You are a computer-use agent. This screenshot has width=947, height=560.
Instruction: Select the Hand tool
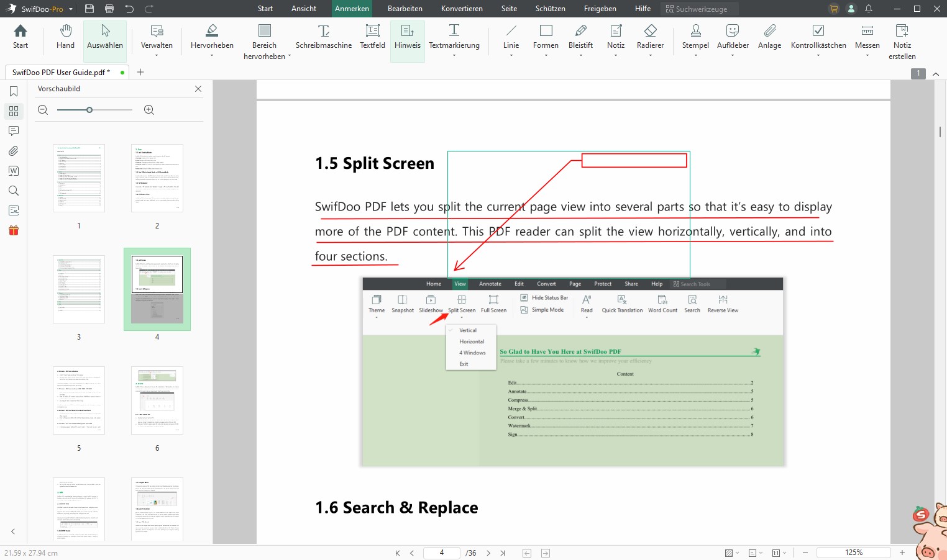[x=65, y=37]
